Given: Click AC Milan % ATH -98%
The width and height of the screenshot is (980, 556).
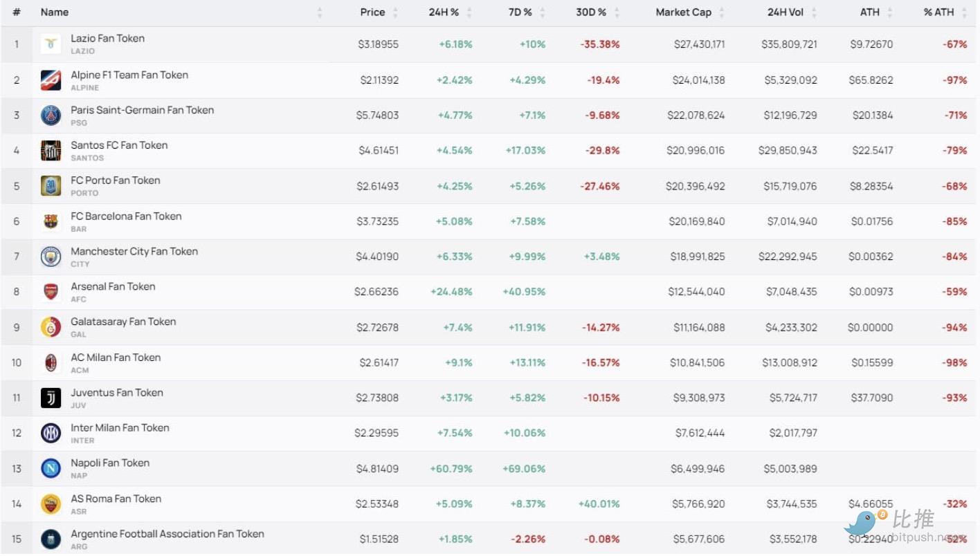Looking at the screenshot, I should click(x=954, y=362).
